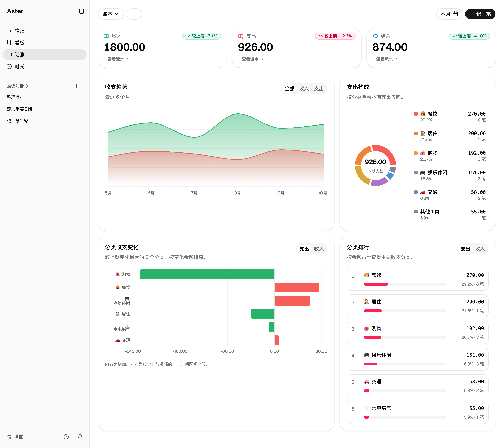The width and height of the screenshot is (504, 448).
Task: Click the 较上期 +7.1% badge
Action: 202,36
